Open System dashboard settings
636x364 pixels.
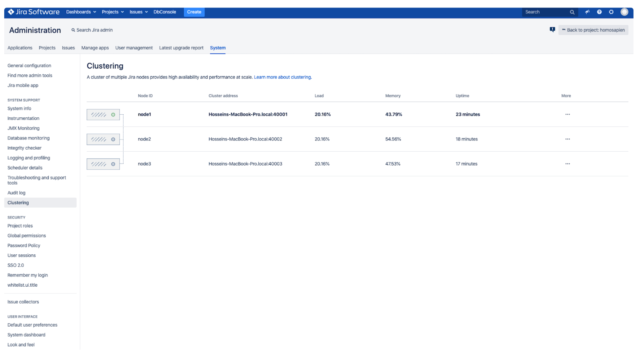pos(26,335)
